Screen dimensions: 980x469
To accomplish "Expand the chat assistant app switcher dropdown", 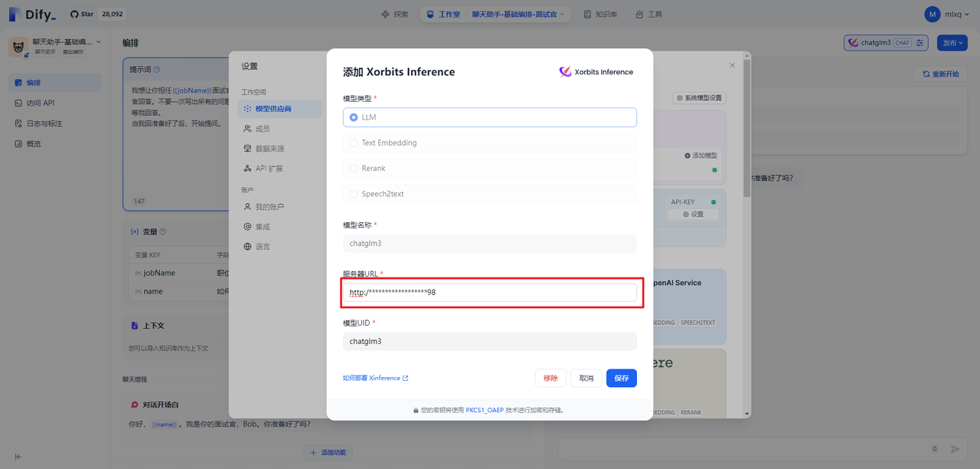I will click(x=98, y=41).
